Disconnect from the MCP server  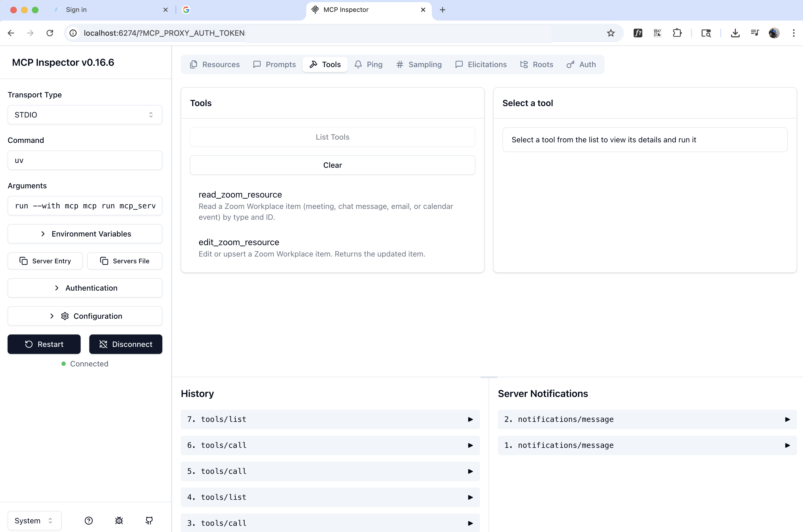[x=126, y=344]
